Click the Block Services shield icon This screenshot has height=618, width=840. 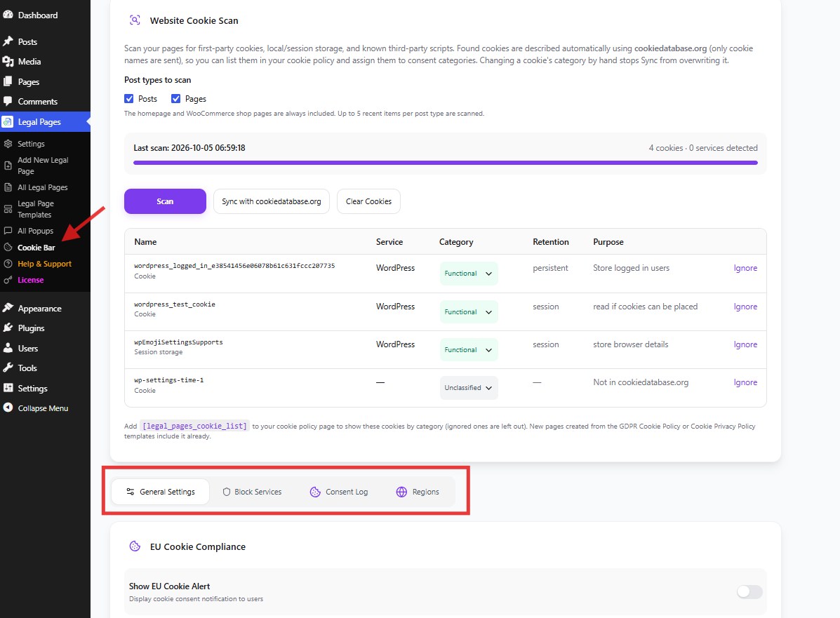[x=227, y=492]
